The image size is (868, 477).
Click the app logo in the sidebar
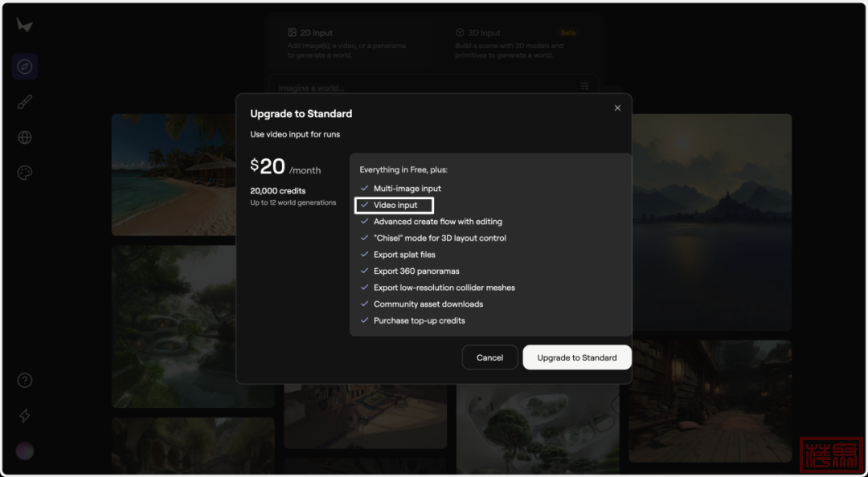[24, 26]
